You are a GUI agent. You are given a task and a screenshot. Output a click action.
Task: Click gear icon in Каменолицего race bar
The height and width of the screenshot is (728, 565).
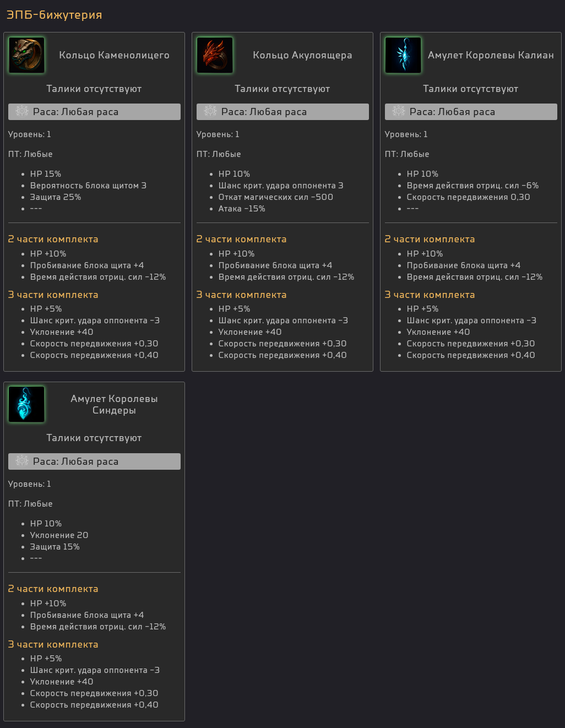point(22,111)
